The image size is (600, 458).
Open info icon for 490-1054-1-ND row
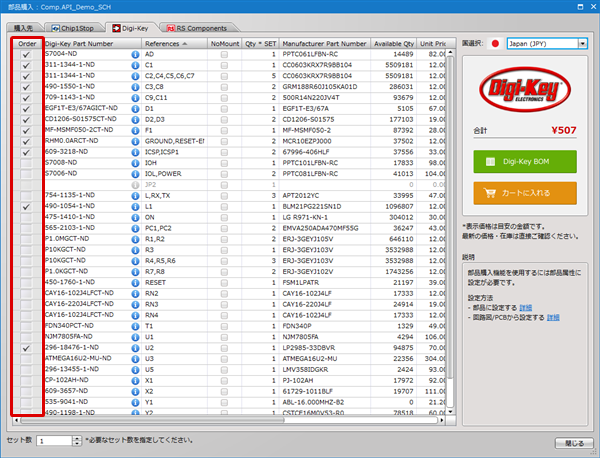pos(135,207)
